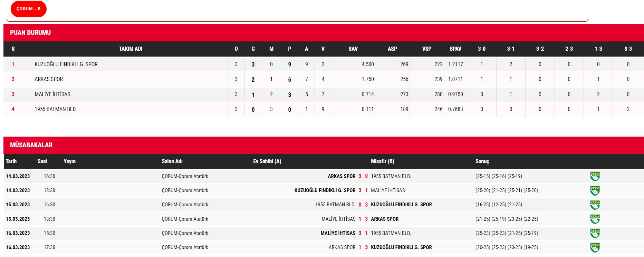The height and width of the screenshot is (257, 644).
Task: Open ARKAS SPOR team in standings table
Action: 49,79
